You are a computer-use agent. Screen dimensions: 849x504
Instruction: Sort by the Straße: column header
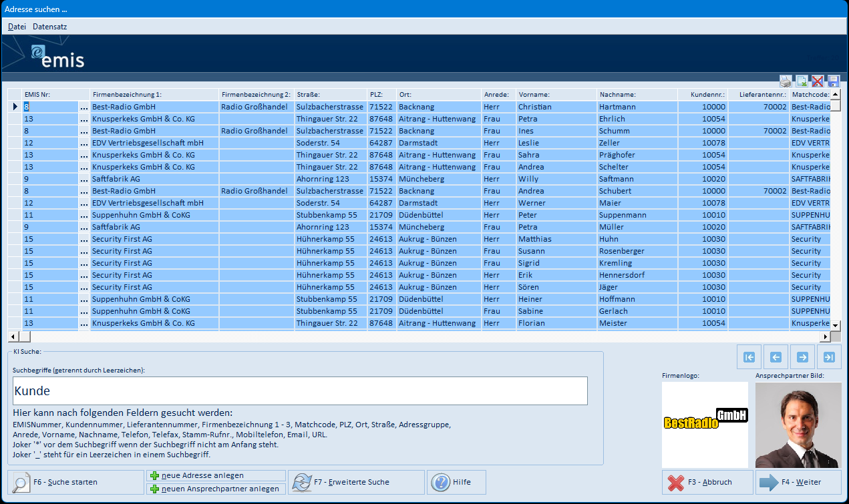point(331,95)
